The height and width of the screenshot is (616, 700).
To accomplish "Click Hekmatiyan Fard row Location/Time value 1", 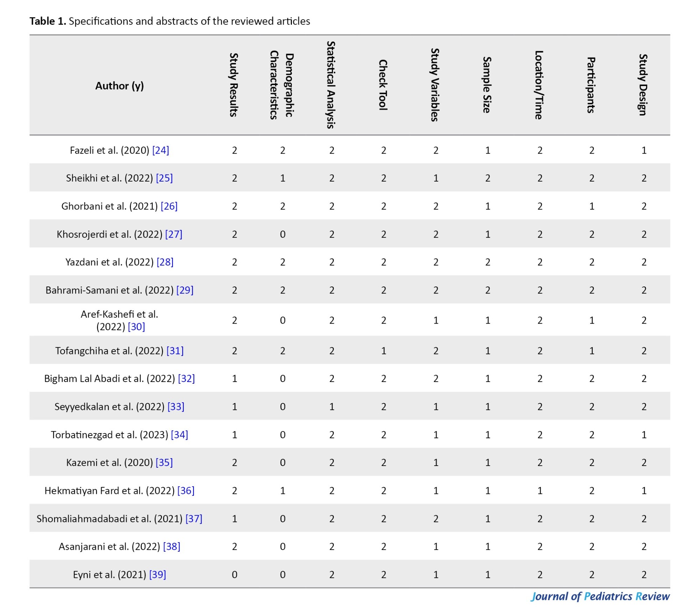I will [x=540, y=491].
